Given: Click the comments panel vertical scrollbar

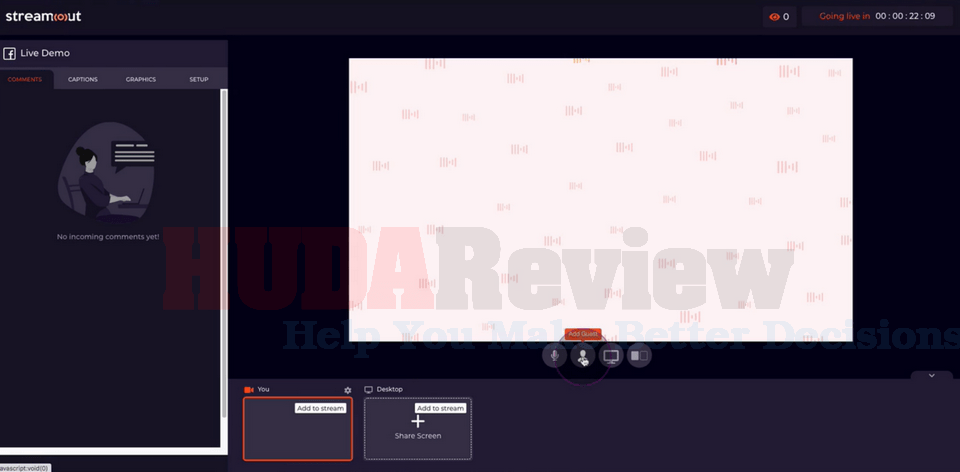Looking at the screenshot, I should tap(223, 254).
